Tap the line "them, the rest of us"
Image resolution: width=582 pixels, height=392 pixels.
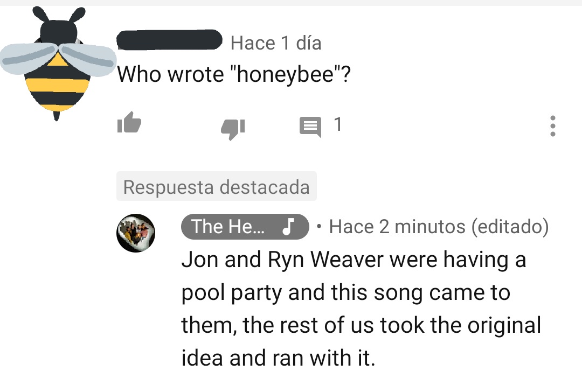tap(361, 325)
